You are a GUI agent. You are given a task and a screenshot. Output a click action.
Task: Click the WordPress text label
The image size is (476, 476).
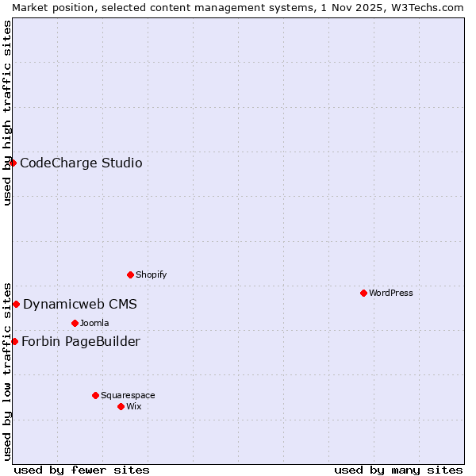click(390, 293)
